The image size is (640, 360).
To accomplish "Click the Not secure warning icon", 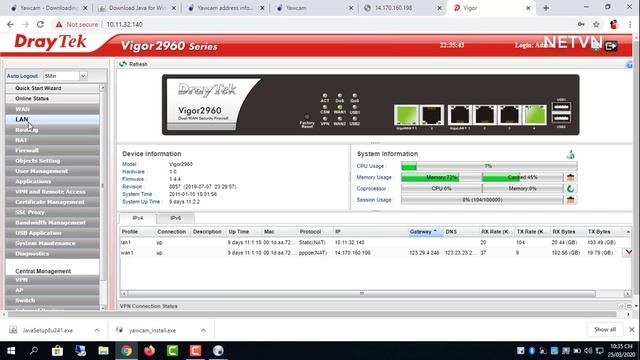I will click(x=59, y=24).
